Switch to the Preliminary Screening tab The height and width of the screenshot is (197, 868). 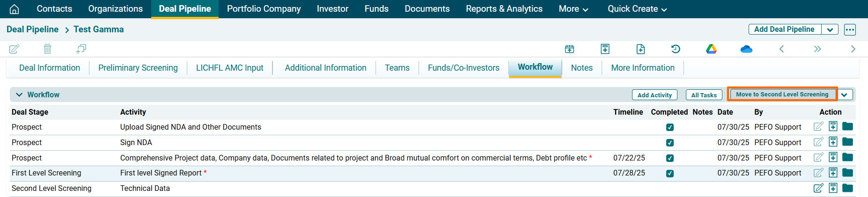(138, 68)
